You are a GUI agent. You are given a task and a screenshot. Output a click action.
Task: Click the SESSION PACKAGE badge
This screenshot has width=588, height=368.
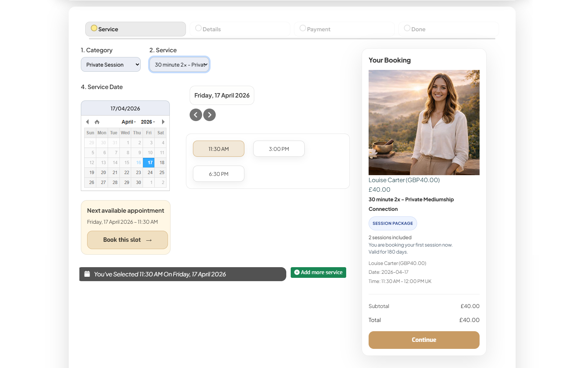point(392,223)
